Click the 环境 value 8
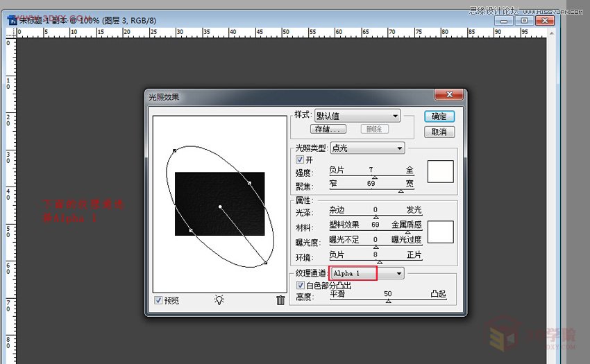This screenshot has width=590, height=364. pyautogui.click(x=375, y=254)
